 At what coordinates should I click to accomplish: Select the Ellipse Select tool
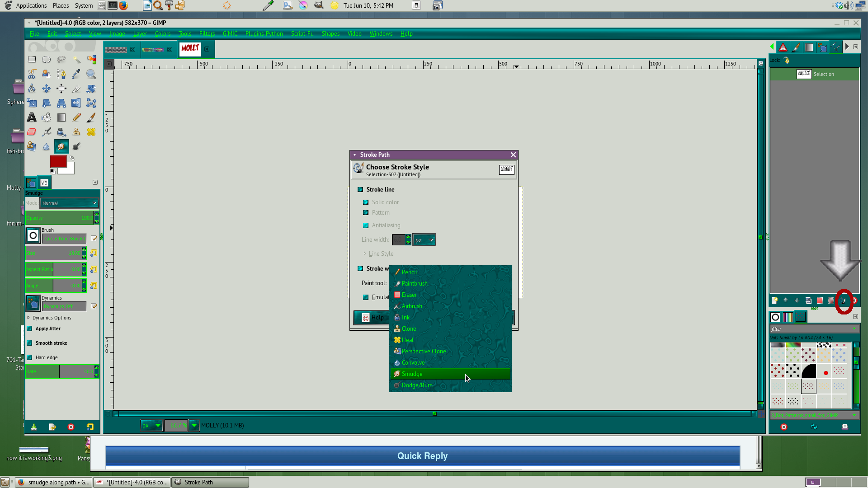(46, 60)
